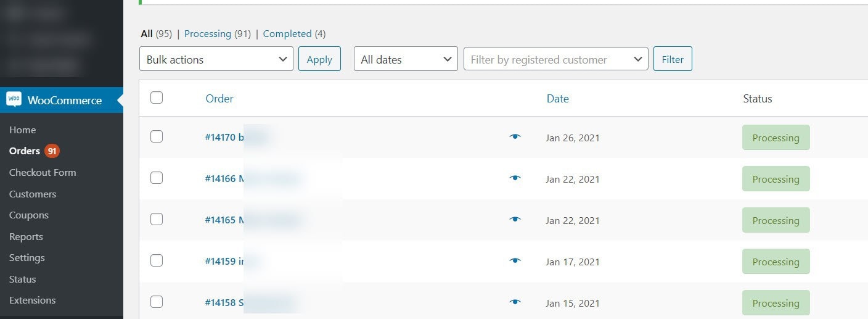Screen dimensions: 868x319
Task: Click the Processing status badge of order #14166
Action: click(776, 179)
